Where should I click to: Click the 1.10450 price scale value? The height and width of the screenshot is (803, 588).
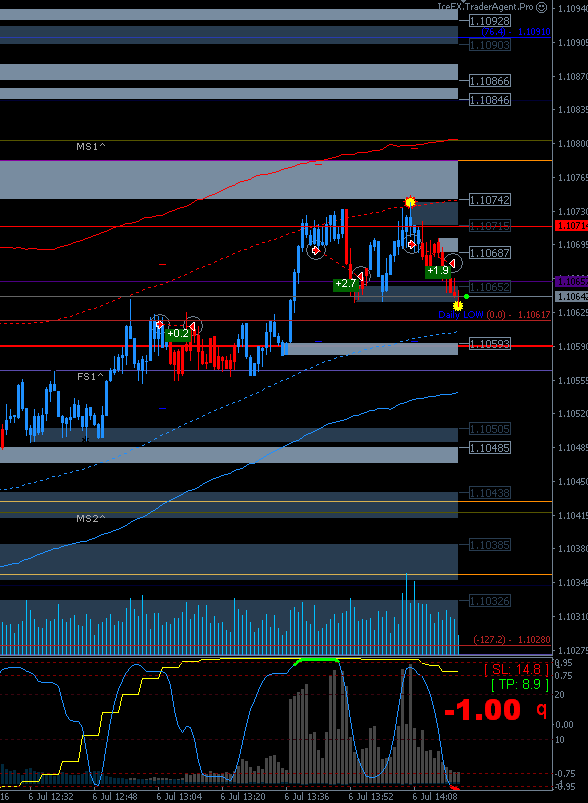point(573,481)
